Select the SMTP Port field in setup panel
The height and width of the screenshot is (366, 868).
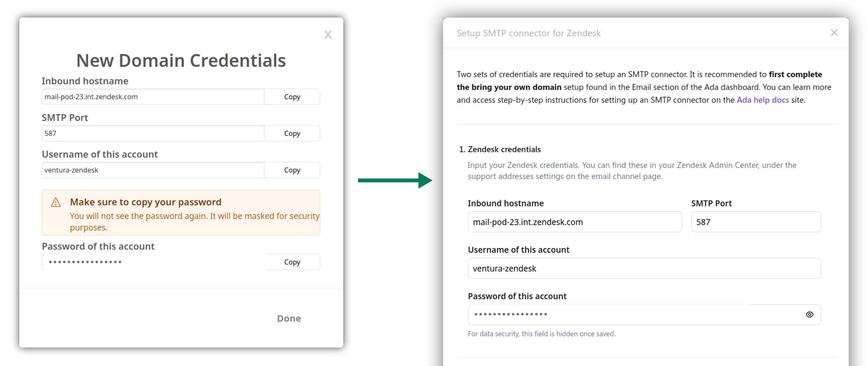756,222
